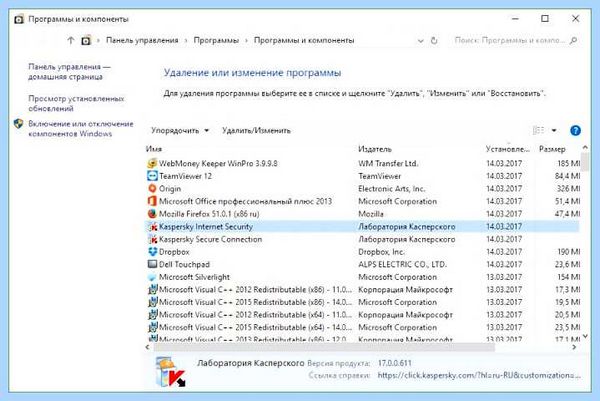This screenshot has width=600, height=401.
Task: Select the Dropbox entry
Action: [x=362, y=252]
